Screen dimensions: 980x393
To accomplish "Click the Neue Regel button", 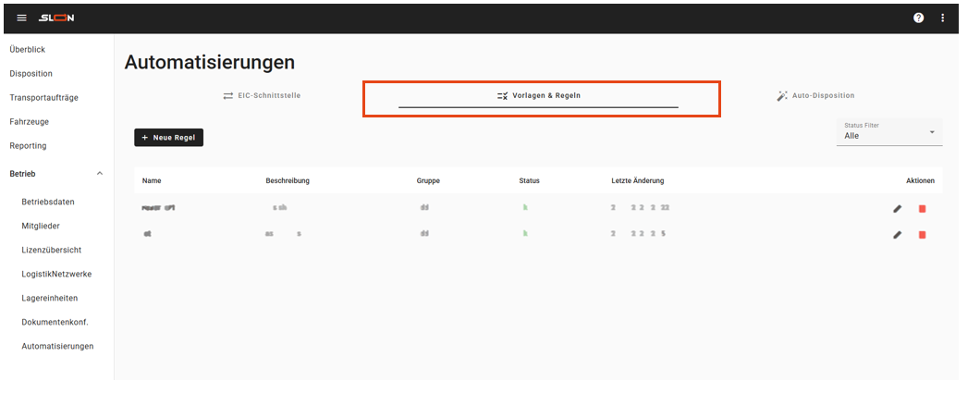I will [x=168, y=137].
